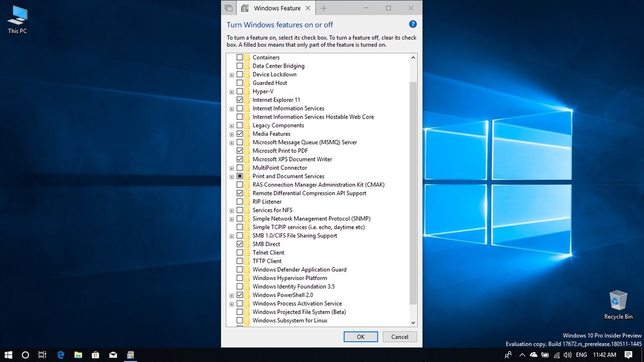
Task: Launch Microsoft Edge from the taskbar
Action: point(60,355)
